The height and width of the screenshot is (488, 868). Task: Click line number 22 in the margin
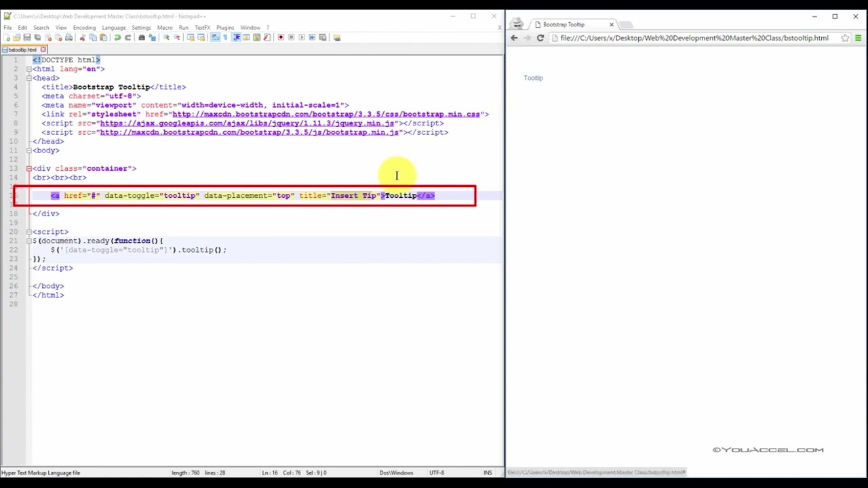pos(14,250)
